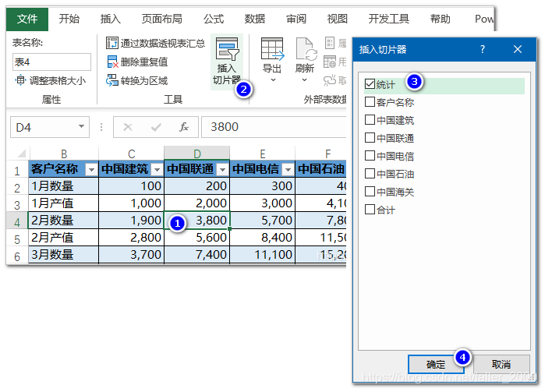This screenshot has height=392, width=545.
Task: Open the 中国电信 column filter dropdown
Action: [x=288, y=170]
